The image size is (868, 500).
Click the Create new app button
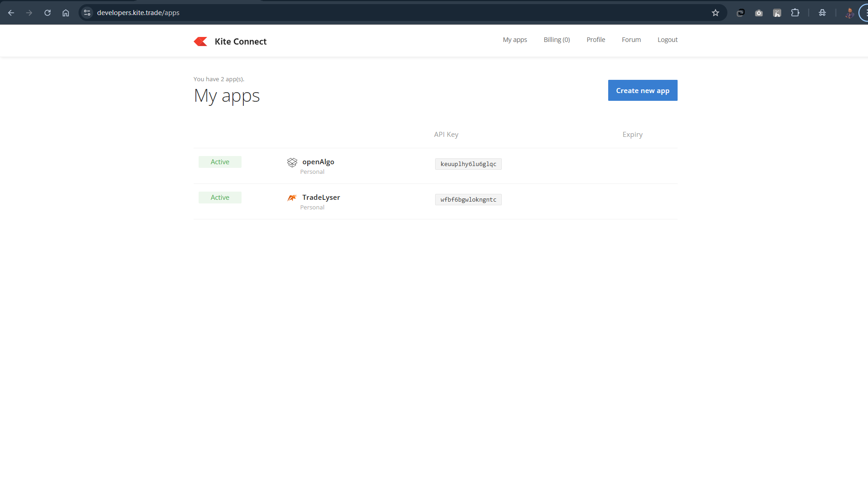point(642,90)
